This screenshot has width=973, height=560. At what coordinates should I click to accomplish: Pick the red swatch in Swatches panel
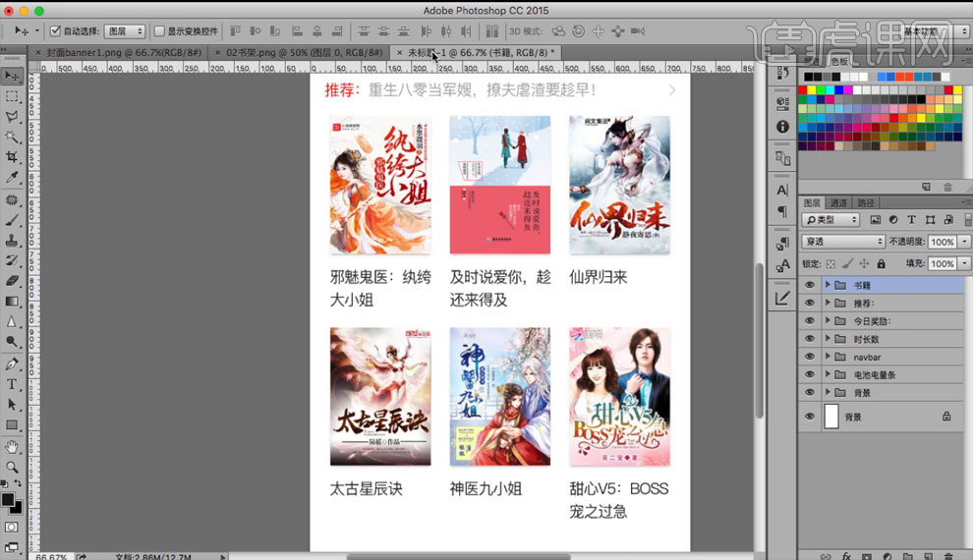point(802,90)
